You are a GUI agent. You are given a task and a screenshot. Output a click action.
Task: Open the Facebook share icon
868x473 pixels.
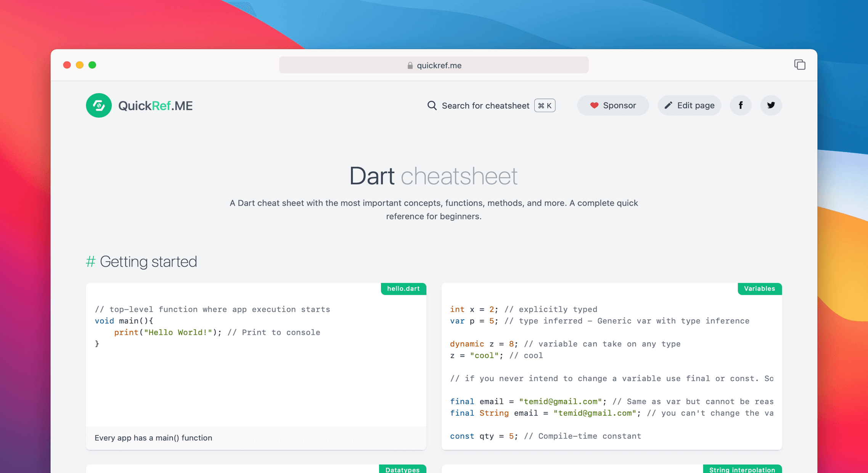[741, 105]
